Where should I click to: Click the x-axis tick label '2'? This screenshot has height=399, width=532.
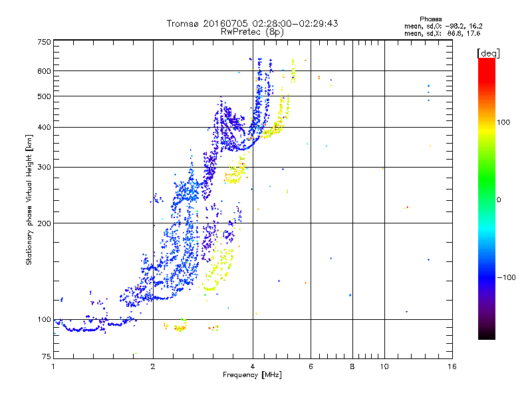[x=153, y=366]
